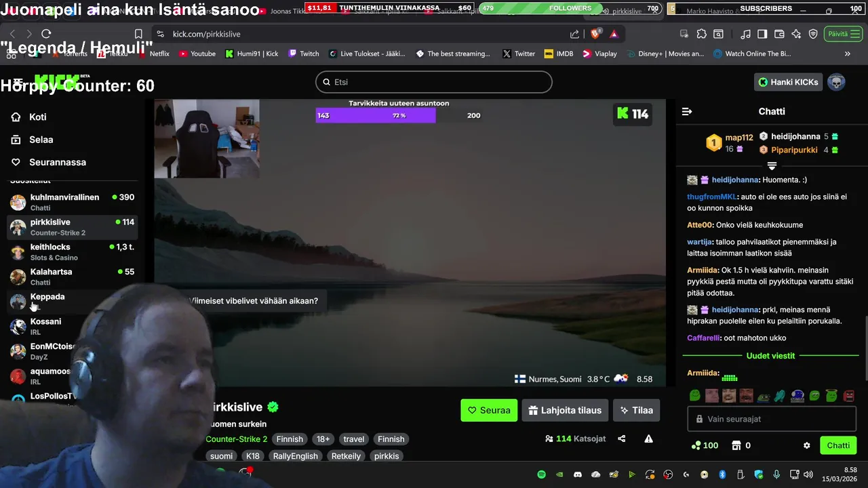Screen dimensions: 868x488
Task: Bookmark this page with bookmark icon
Action: (x=138, y=34)
